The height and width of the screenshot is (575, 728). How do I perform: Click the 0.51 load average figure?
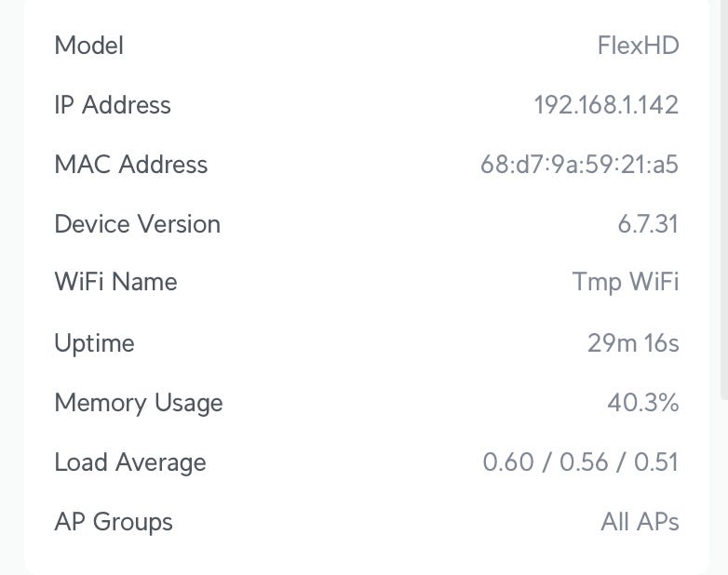(x=656, y=462)
